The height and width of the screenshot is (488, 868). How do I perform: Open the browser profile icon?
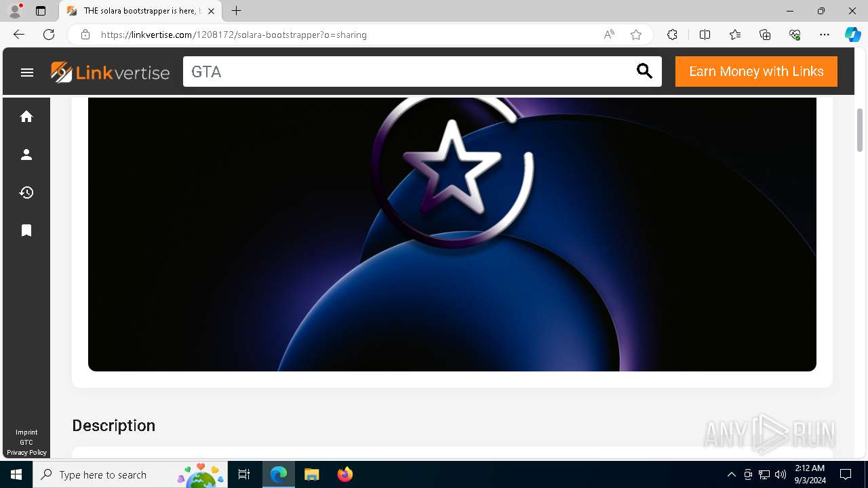click(15, 11)
